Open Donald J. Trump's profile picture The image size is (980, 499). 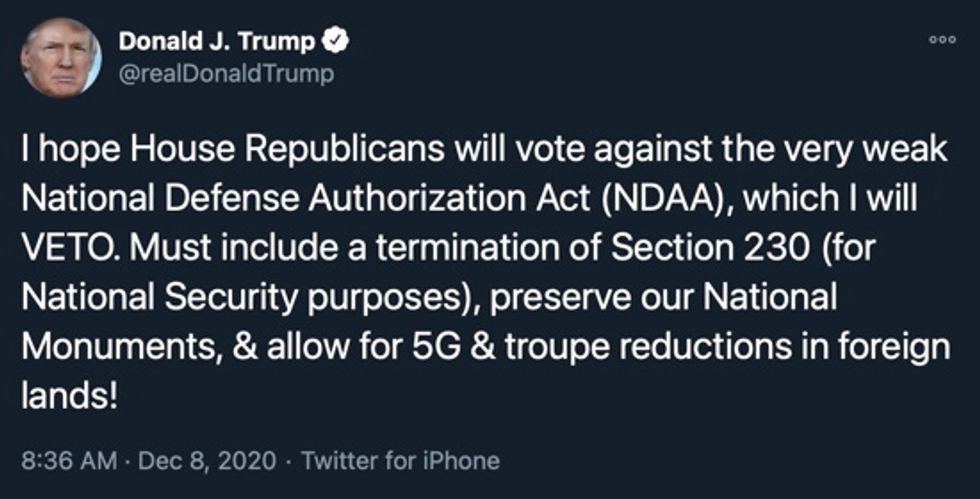pos(60,58)
